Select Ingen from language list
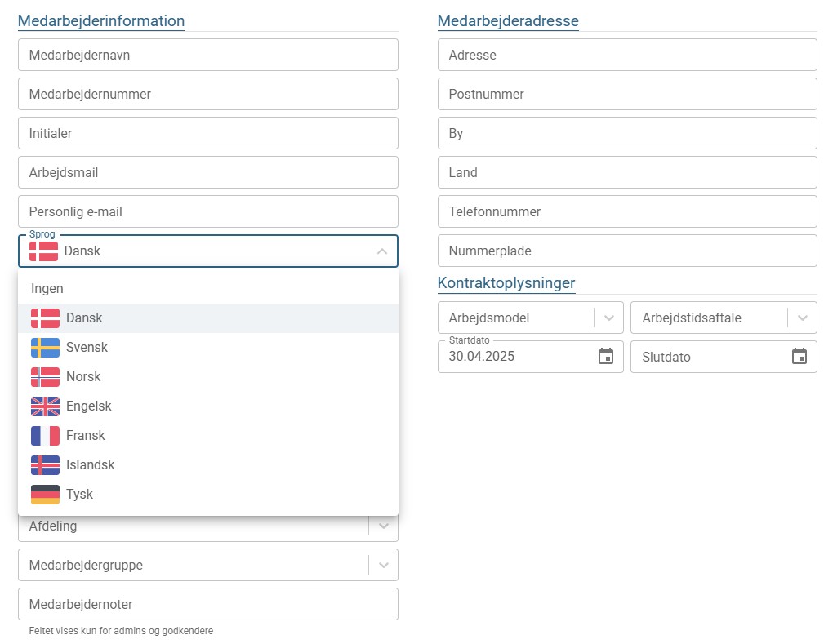The image size is (824, 644). click(47, 289)
